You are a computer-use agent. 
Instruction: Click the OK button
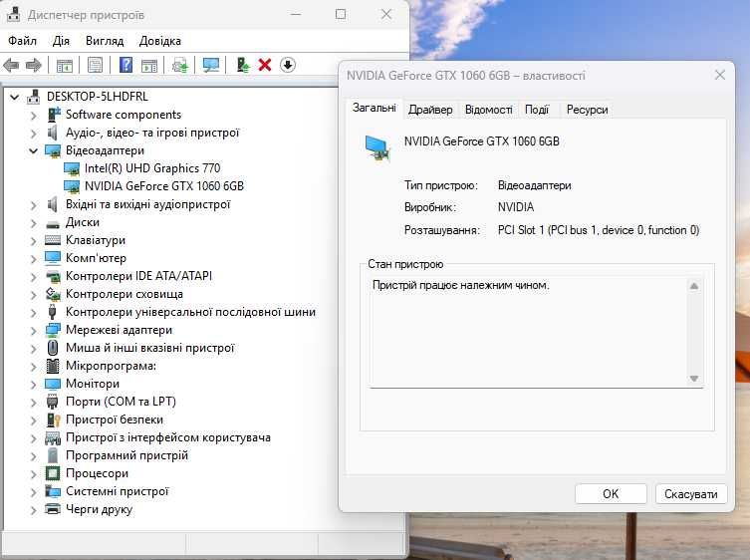click(611, 494)
